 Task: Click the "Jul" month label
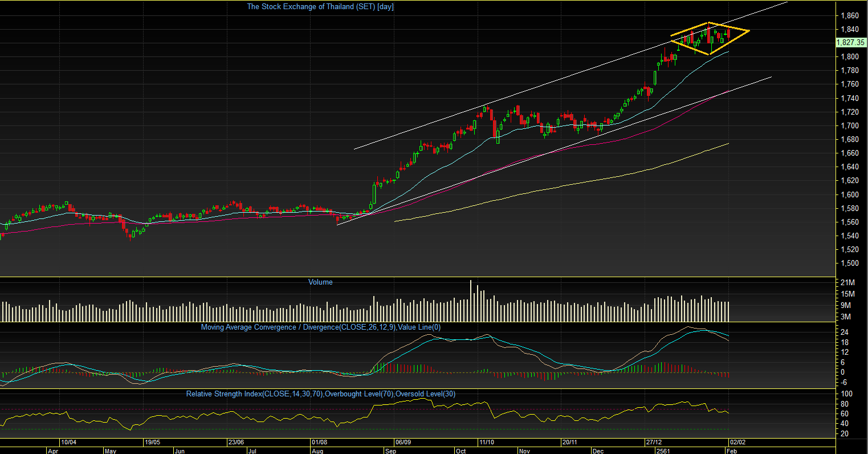click(252, 450)
